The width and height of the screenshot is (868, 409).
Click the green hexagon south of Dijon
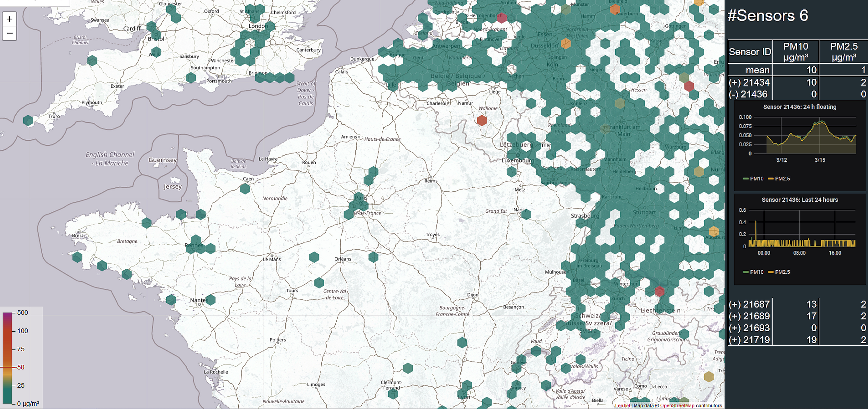pyautogui.click(x=462, y=343)
